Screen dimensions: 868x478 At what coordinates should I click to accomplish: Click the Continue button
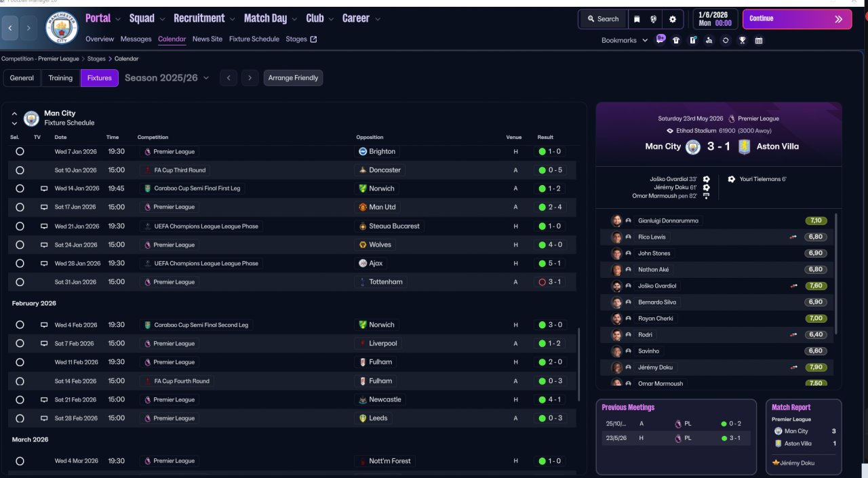[797, 19]
